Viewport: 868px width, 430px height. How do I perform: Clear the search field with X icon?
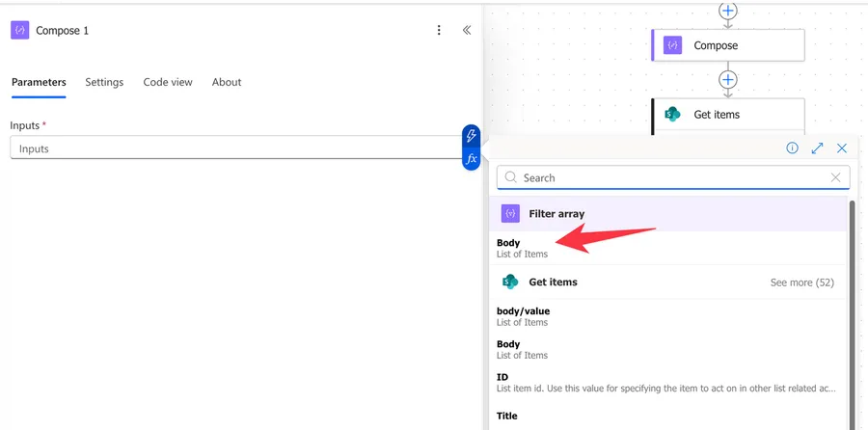[x=836, y=177]
